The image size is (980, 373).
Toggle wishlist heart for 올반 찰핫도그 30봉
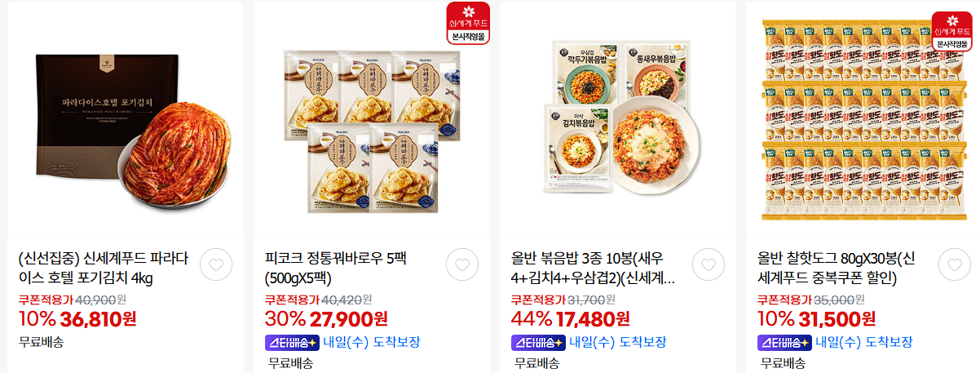click(x=955, y=264)
